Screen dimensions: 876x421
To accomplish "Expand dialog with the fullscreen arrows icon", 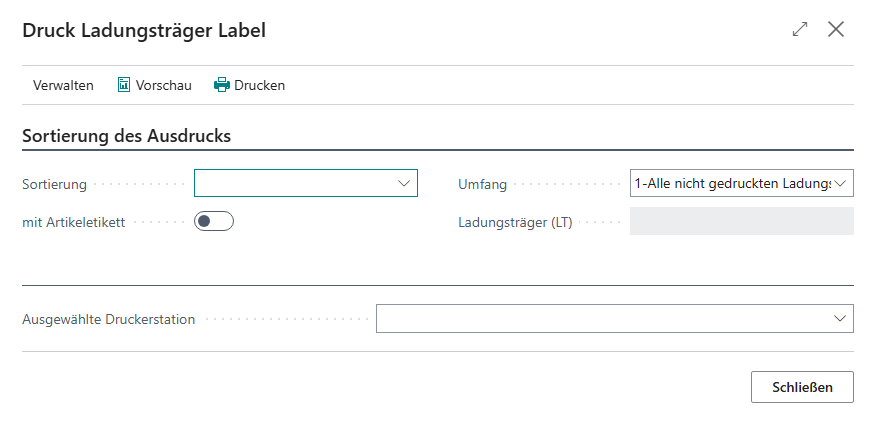I will [800, 30].
